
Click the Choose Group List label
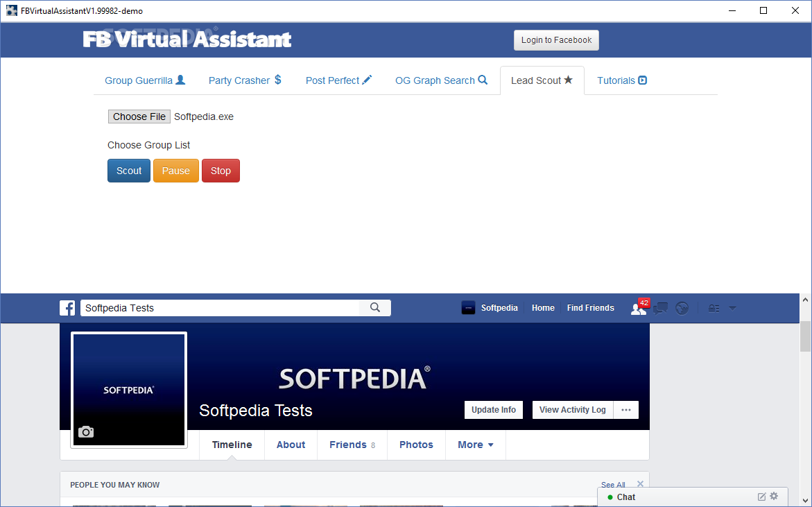coord(148,145)
